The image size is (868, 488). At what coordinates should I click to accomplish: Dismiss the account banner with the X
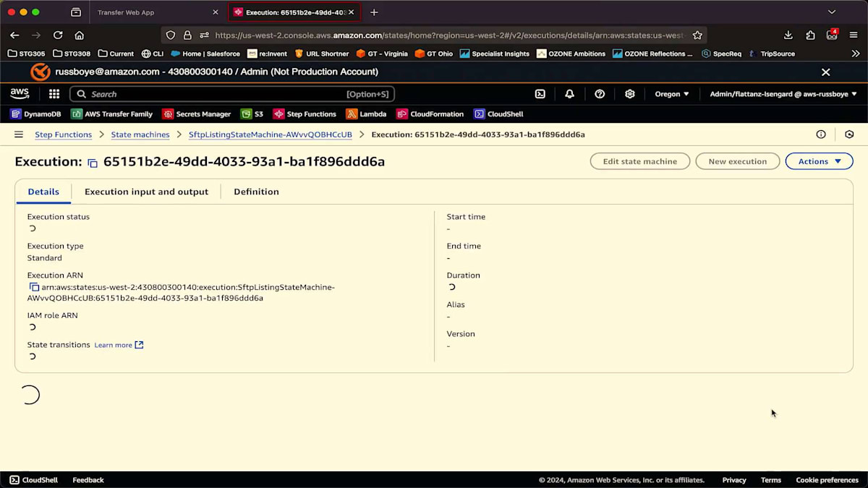pyautogui.click(x=825, y=72)
